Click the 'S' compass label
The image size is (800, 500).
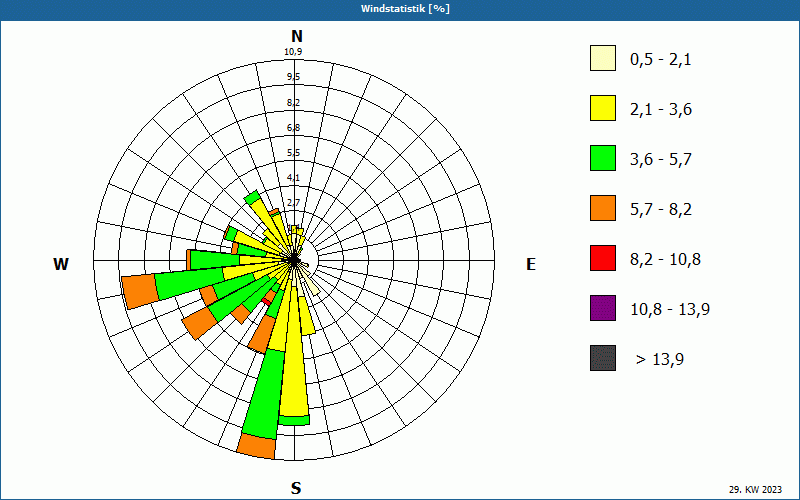pyautogui.click(x=296, y=488)
